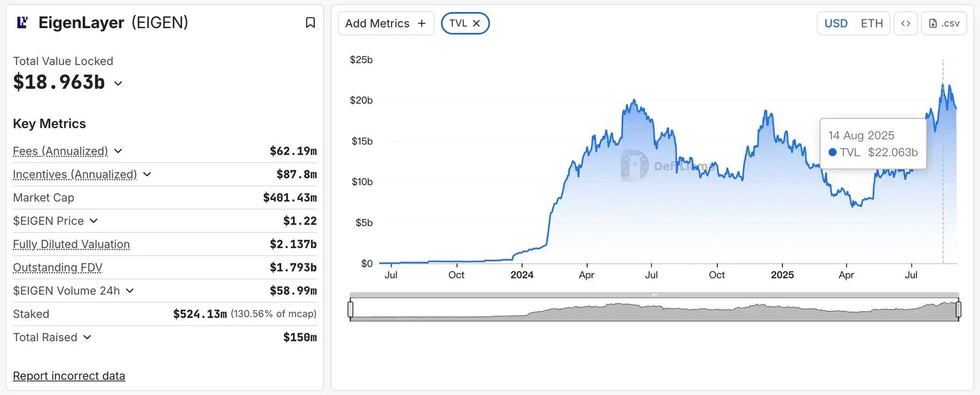980x395 pixels.
Task: Click the plus icon on Add Metrics
Action: (422, 23)
